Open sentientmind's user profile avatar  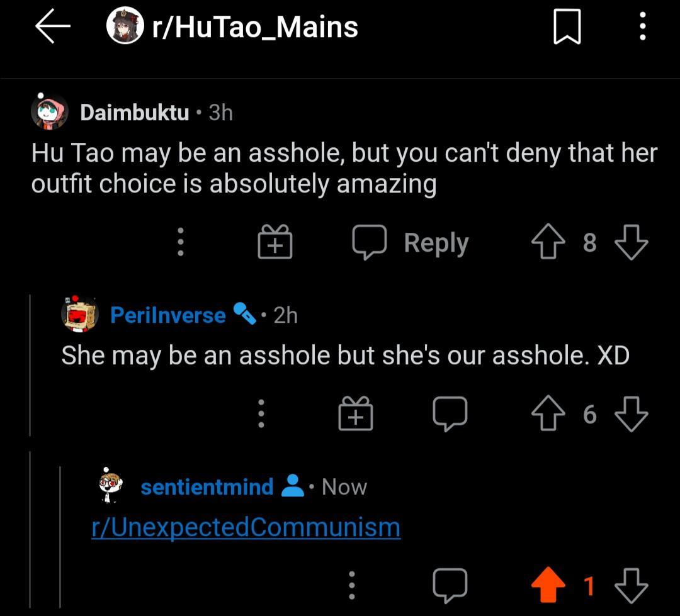pyautogui.click(x=108, y=486)
